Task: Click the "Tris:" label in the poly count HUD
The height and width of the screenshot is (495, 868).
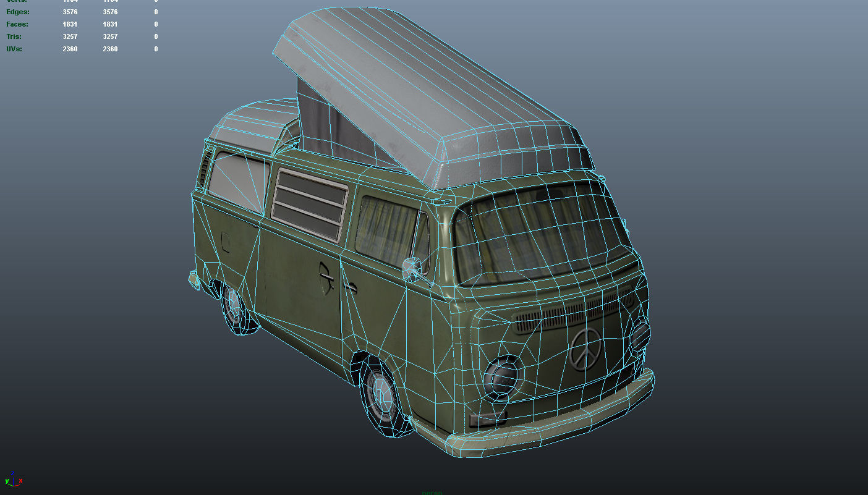Action: tap(14, 36)
